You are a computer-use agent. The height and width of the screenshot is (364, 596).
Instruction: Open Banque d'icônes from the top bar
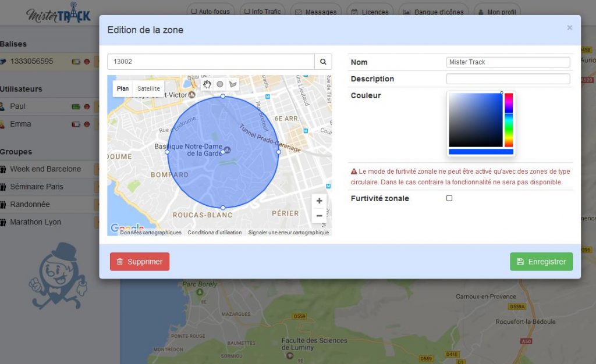click(x=434, y=12)
